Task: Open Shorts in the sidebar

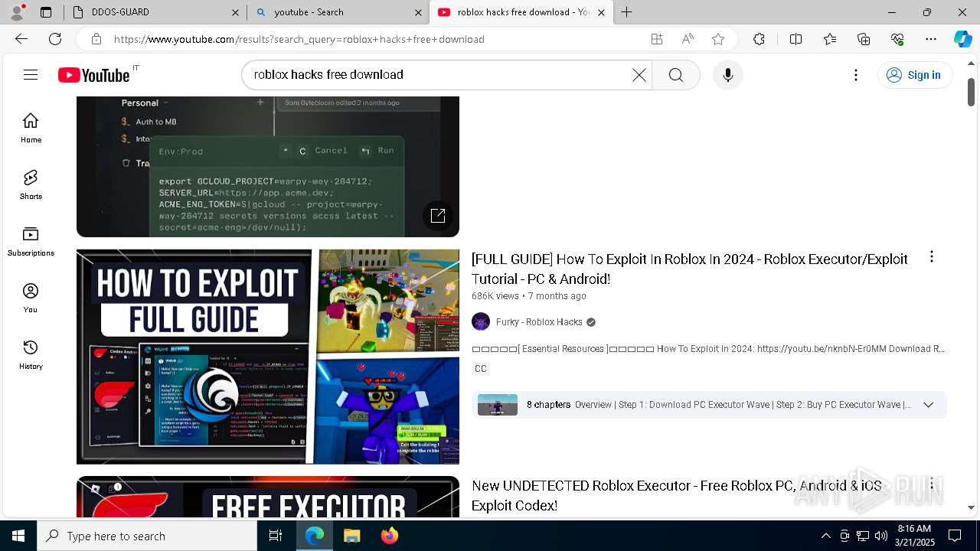Action: coord(31,184)
